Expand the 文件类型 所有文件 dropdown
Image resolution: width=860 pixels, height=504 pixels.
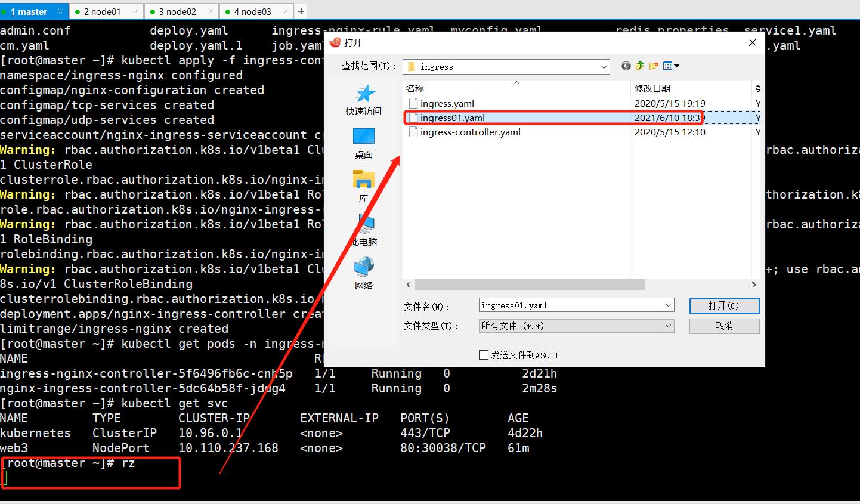(x=668, y=326)
